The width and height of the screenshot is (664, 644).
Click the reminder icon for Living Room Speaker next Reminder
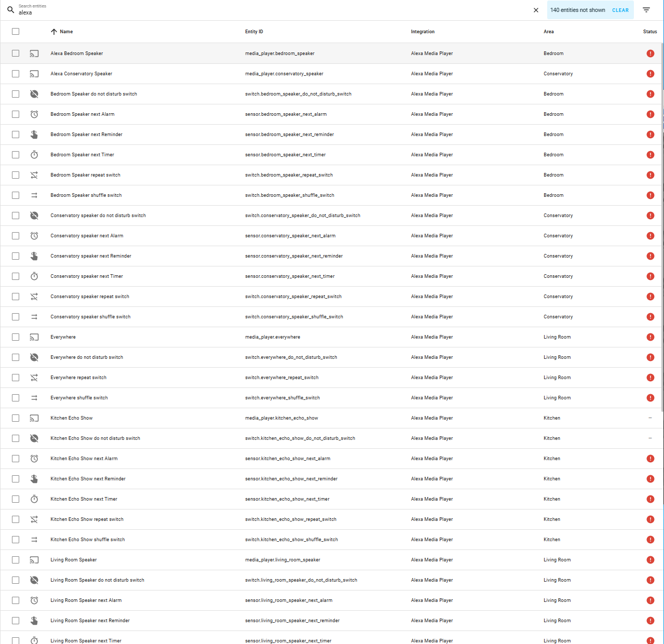pos(34,620)
